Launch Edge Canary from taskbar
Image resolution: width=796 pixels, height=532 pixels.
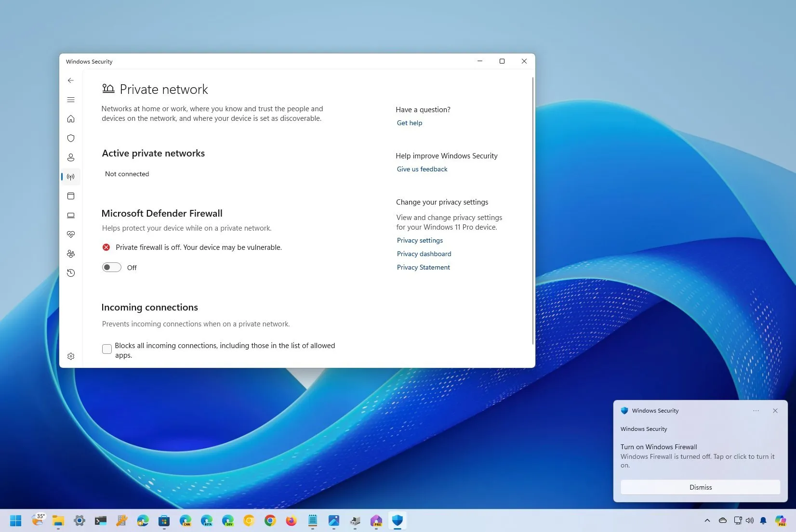pyautogui.click(x=186, y=520)
